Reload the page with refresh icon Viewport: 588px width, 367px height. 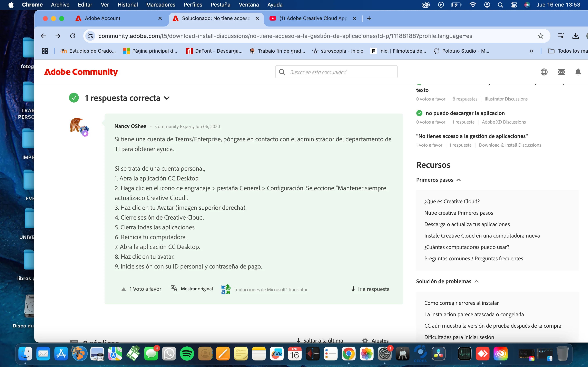pyautogui.click(x=73, y=36)
